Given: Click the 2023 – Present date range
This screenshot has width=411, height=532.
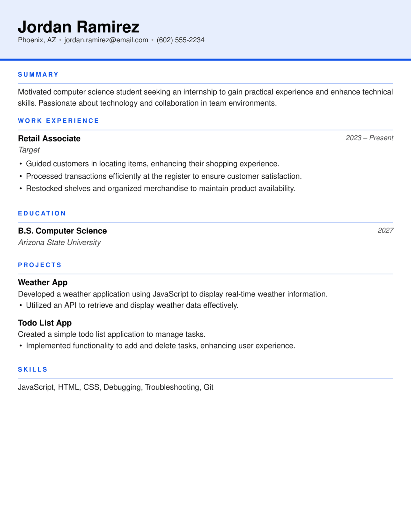Looking at the screenshot, I should [x=369, y=138].
